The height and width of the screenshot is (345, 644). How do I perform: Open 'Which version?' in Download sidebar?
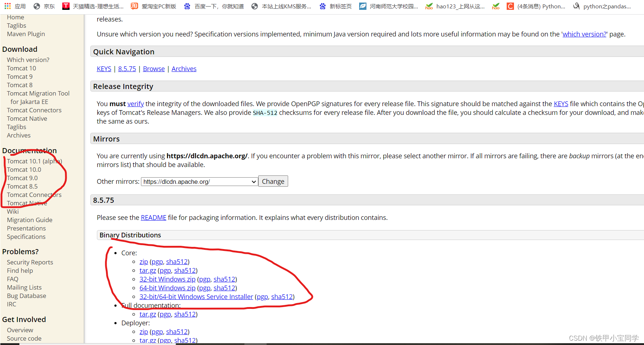coord(28,60)
